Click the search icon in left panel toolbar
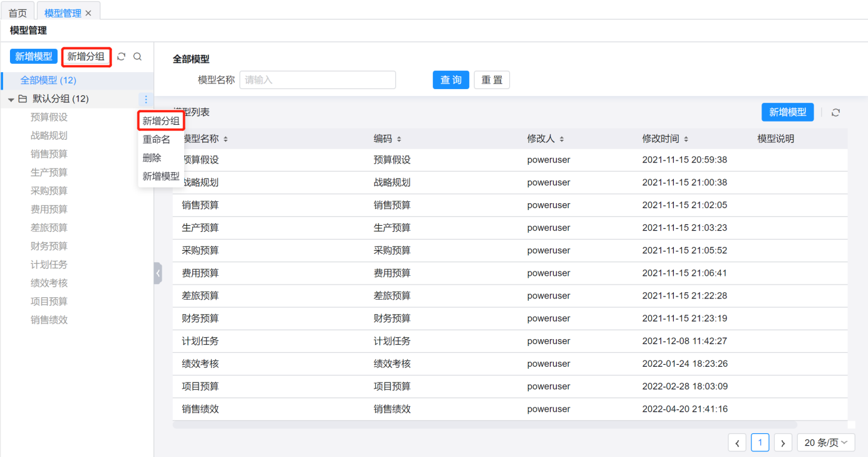868x457 pixels. [x=138, y=57]
